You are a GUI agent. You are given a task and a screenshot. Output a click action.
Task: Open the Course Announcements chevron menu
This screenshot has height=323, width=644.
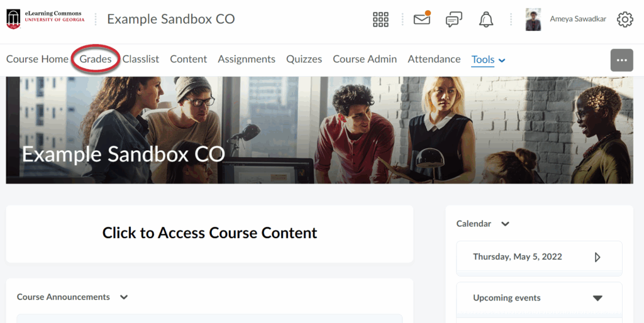point(124,297)
